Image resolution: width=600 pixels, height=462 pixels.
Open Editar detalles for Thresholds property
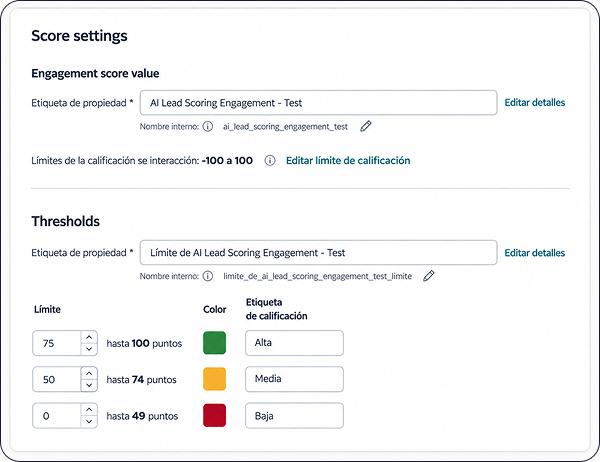click(535, 253)
